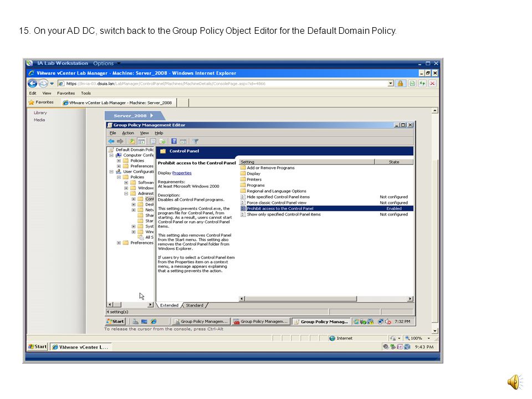Click the IE address bar URL field
This screenshot has height=399, width=532.
pyautogui.click(x=222, y=84)
